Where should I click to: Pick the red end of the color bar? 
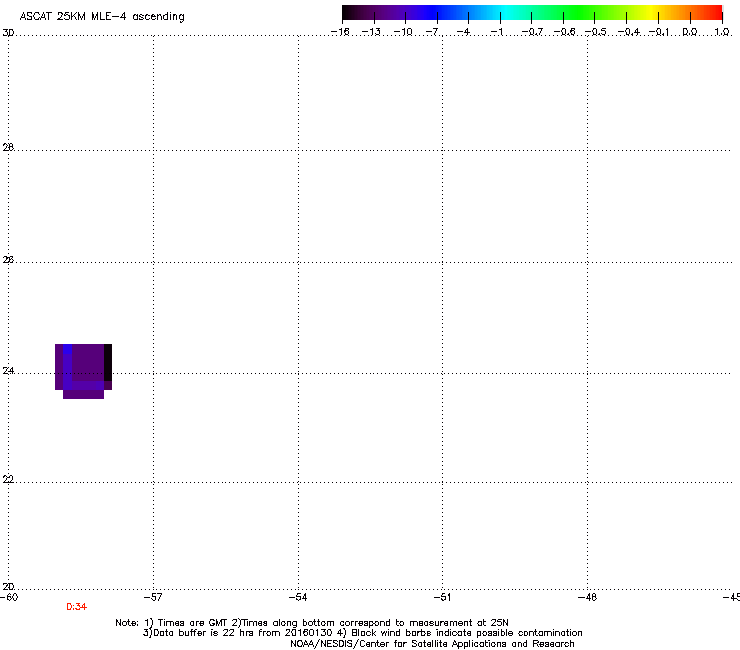tap(715, 13)
